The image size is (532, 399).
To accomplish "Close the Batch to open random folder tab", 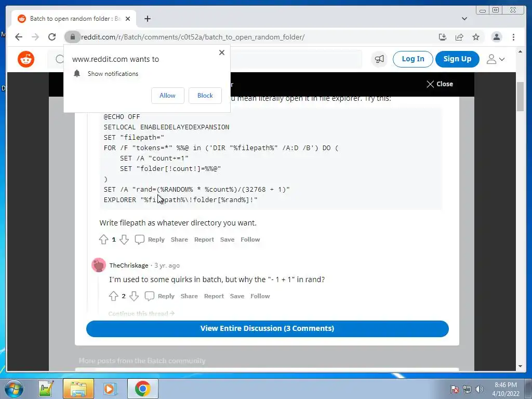I will coord(128,19).
